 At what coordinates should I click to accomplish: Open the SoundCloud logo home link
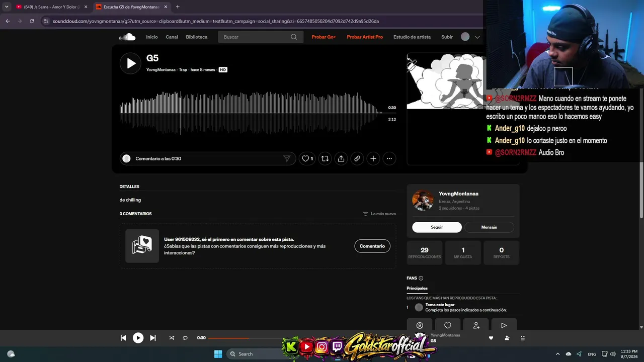click(x=127, y=37)
